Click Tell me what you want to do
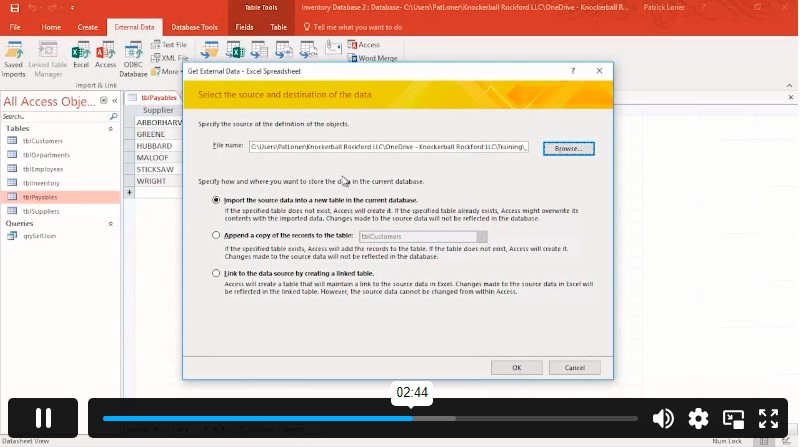The height and width of the screenshot is (447, 800). [x=353, y=27]
